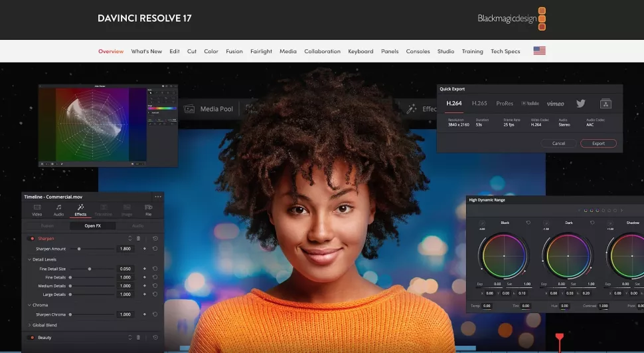Select the File tab in inspector

tap(148, 210)
